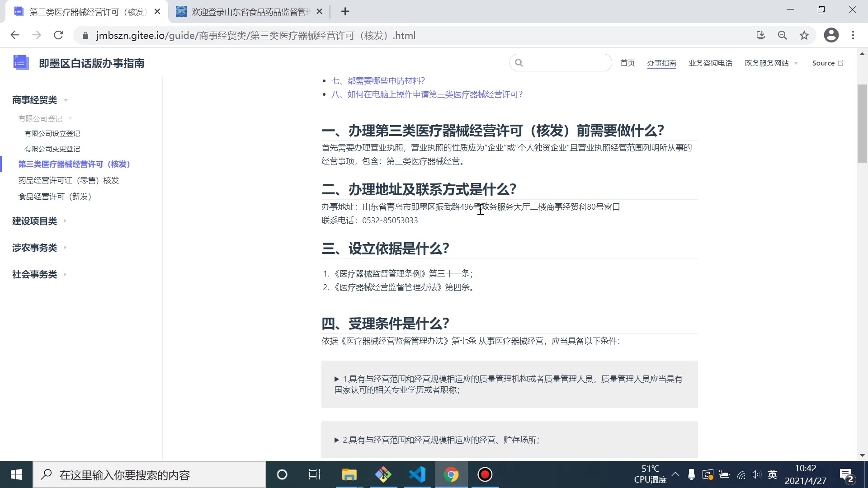Click the page vertical scrollbar thumb
The image size is (868, 488).
pos(862,123)
